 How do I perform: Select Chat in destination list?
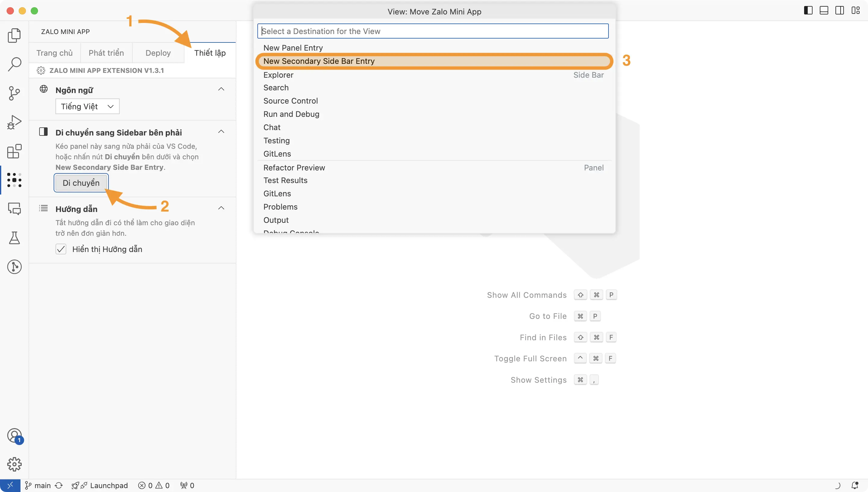click(434, 127)
